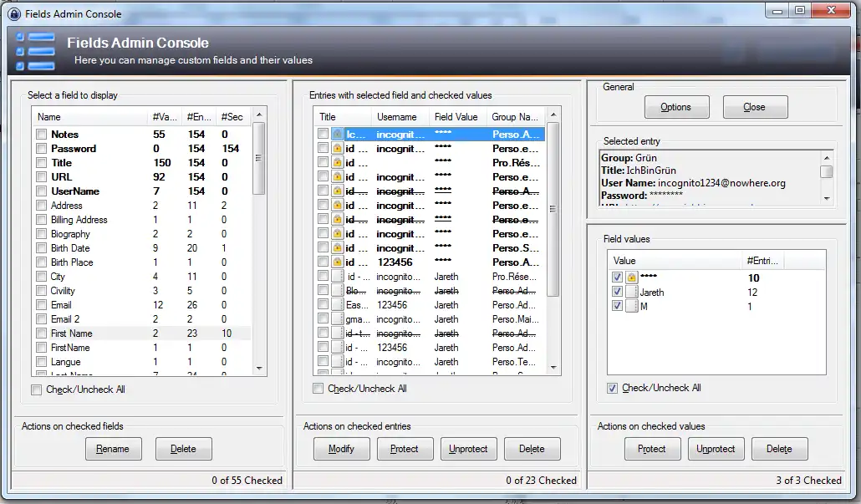Sort entries by the Username column header
The height and width of the screenshot is (504, 861).
(x=400, y=117)
